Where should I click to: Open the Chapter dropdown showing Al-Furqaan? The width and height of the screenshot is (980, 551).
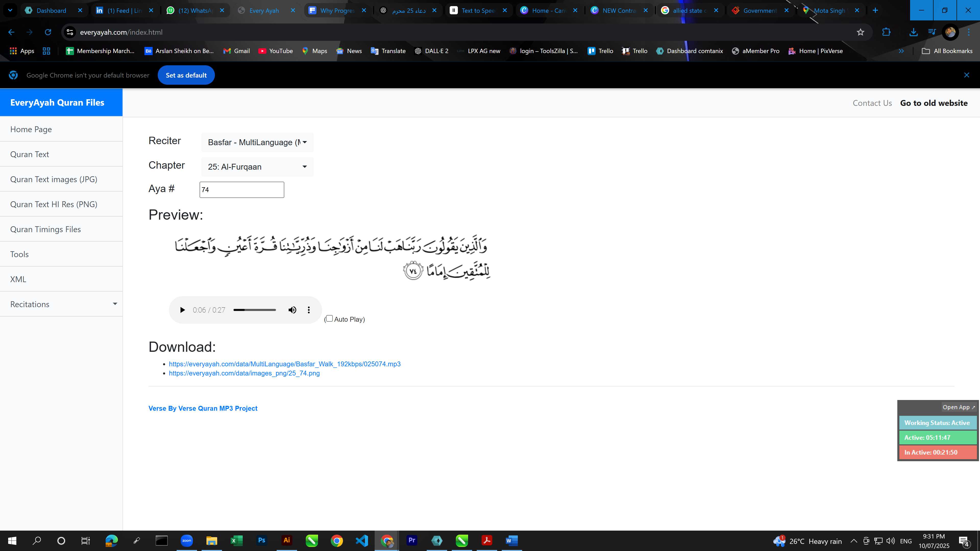[x=257, y=167]
